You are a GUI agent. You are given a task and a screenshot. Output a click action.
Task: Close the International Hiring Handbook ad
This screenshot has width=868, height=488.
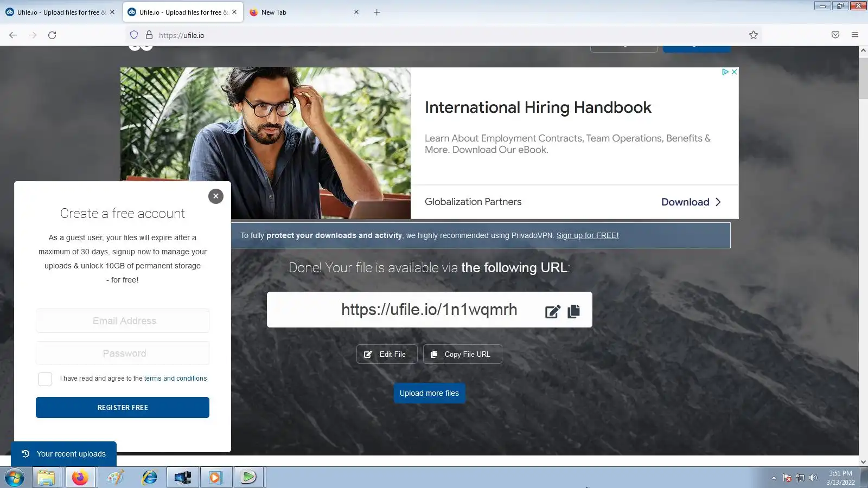(734, 72)
